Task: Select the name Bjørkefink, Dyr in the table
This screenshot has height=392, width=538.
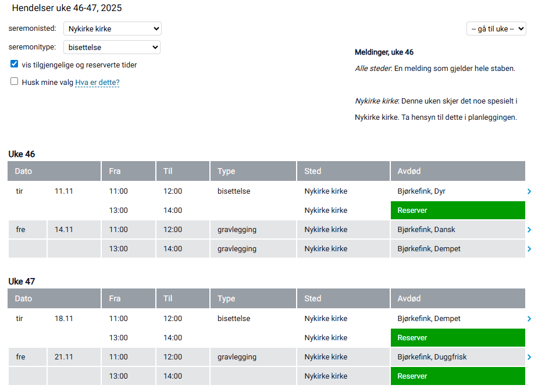Action: (421, 191)
